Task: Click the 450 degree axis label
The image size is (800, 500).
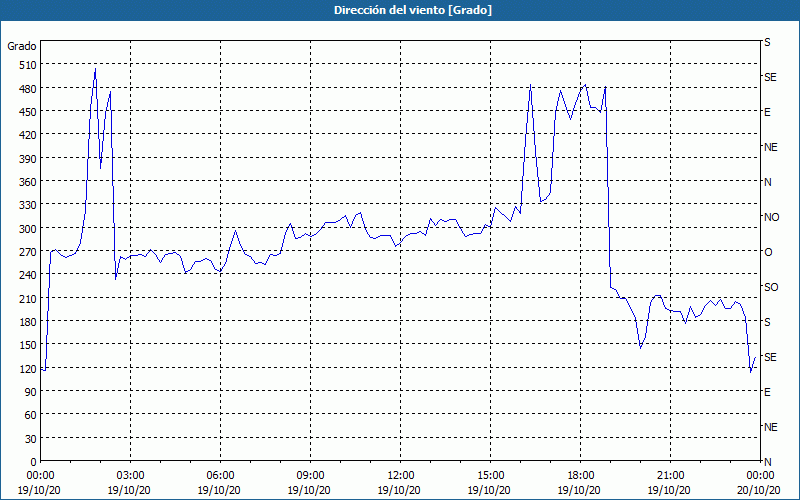Action: (x=28, y=112)
